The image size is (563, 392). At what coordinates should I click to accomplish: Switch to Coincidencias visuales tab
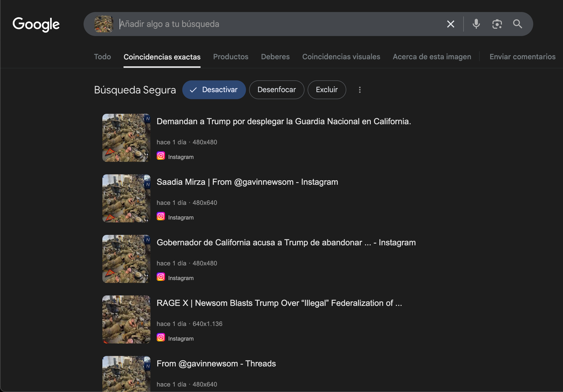click(341, 57)
